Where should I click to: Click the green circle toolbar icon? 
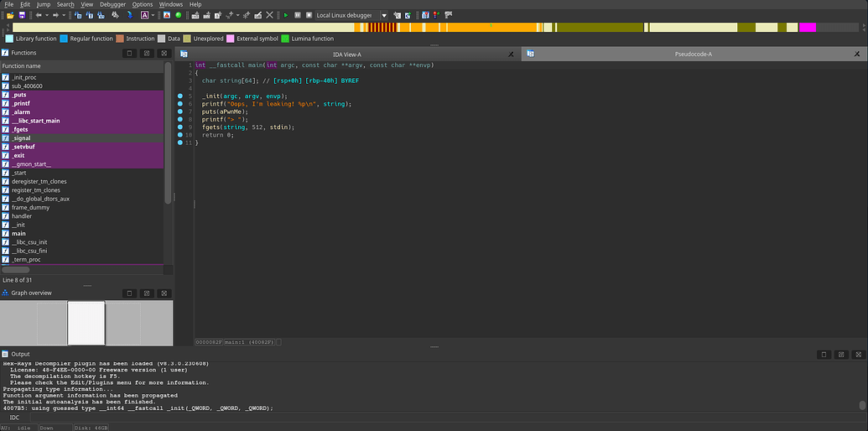[178, 15]
